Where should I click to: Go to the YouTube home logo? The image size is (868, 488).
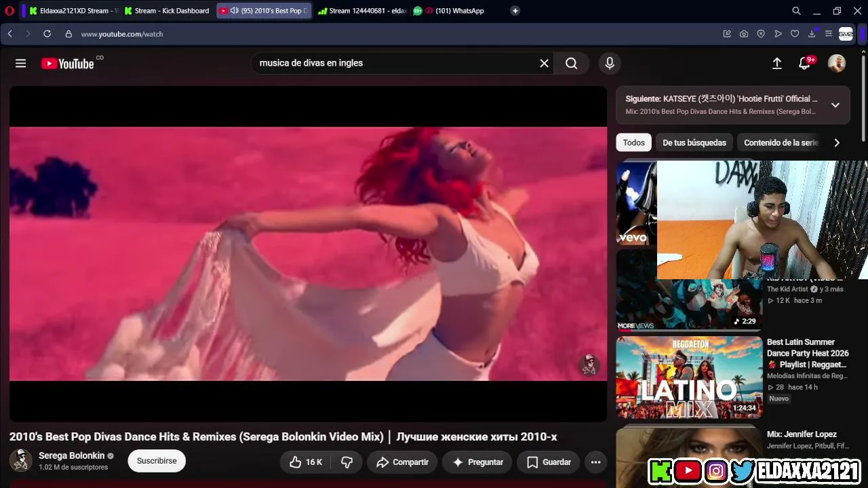pos(67,64)
